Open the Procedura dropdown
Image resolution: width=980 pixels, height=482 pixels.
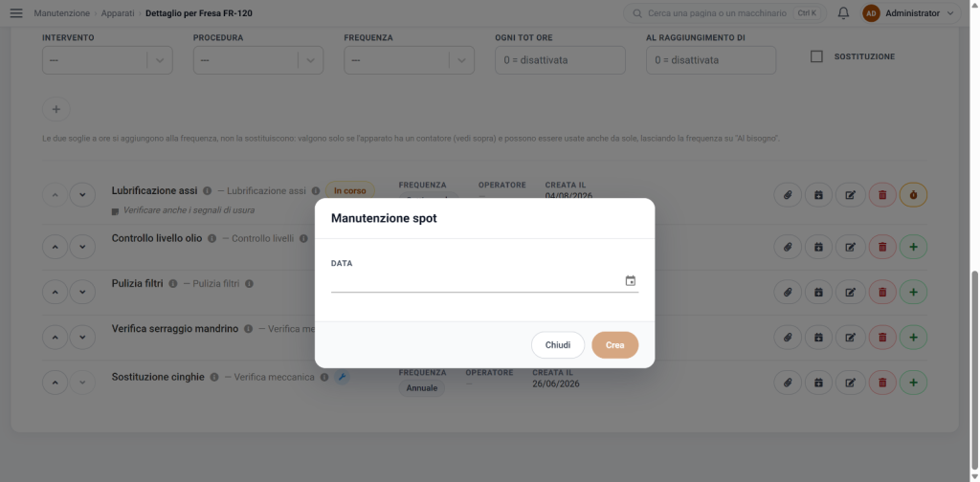point(258,60)
